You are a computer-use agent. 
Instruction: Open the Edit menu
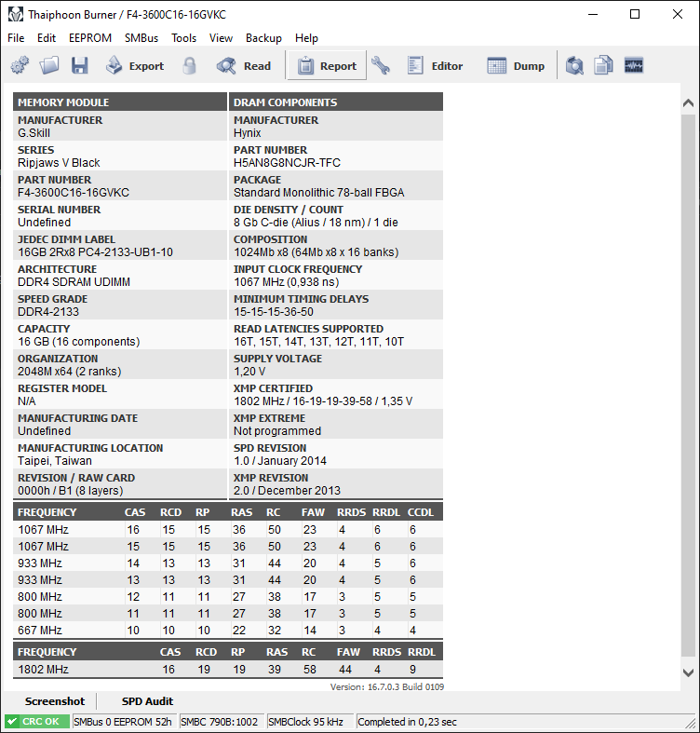[47, 38]
